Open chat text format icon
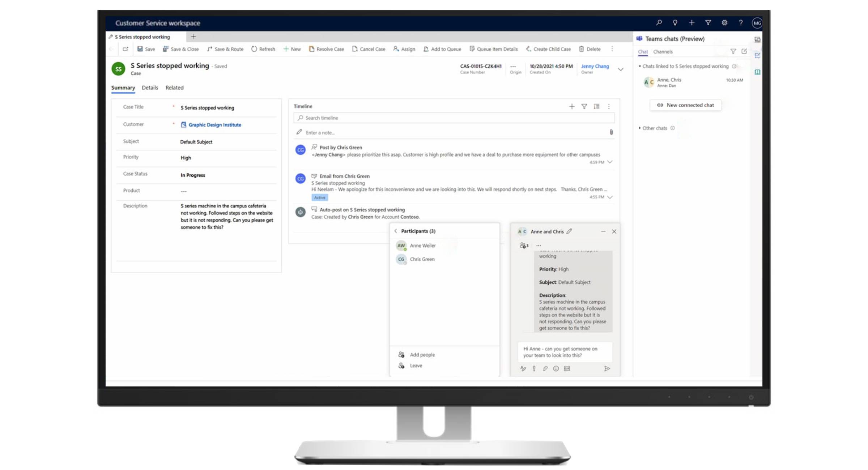 [x=523, y=368]
